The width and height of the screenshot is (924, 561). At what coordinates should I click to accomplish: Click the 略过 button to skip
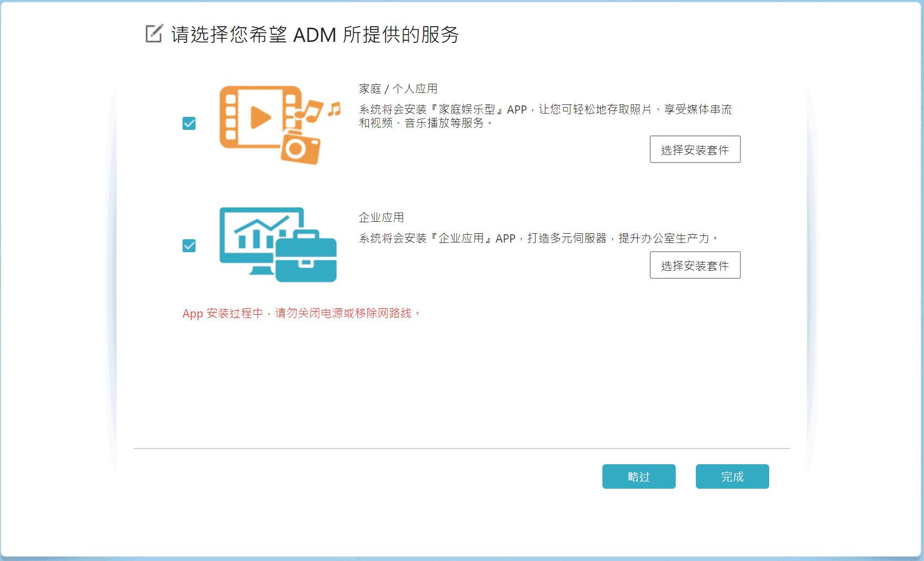coord(639,477)
